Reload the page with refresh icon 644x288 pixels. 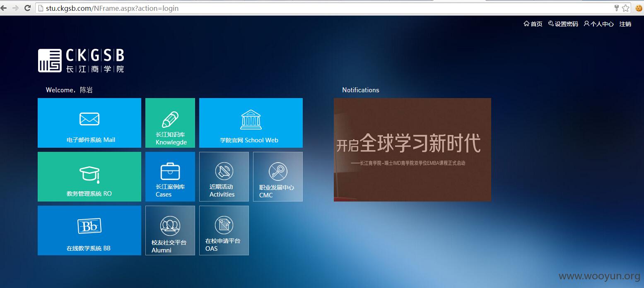point(28,8)
